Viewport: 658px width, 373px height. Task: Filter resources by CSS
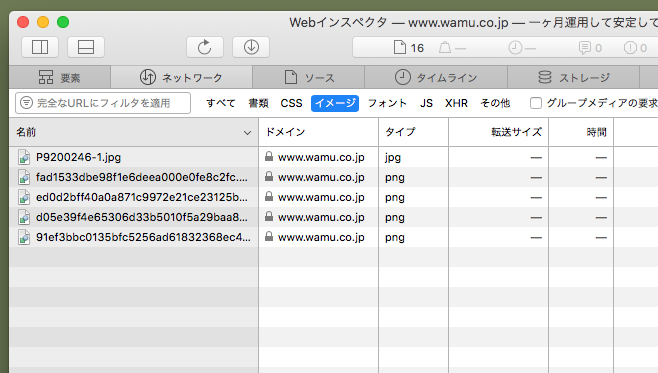291,103
